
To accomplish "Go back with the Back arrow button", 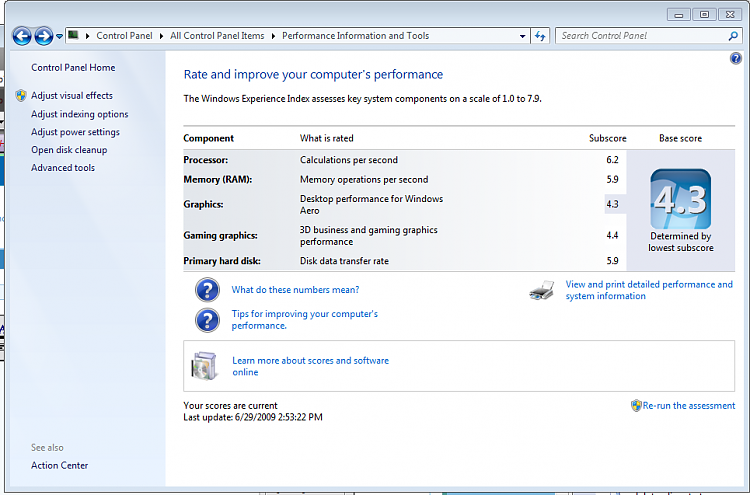I will (22, 36).
